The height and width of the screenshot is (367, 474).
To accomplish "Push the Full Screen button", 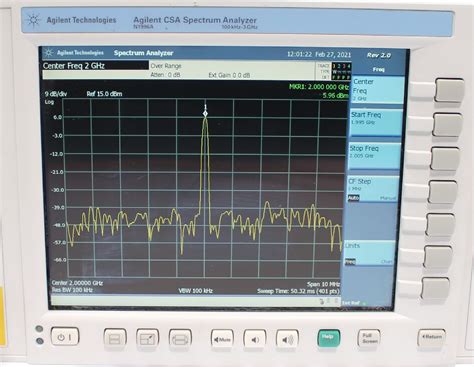I will tap(369, 338).
